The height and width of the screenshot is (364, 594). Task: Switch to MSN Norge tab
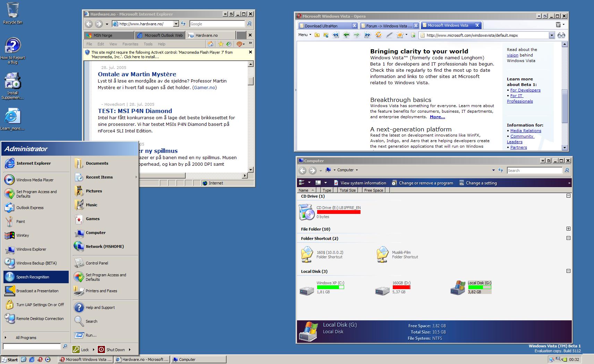tap(109, 35)
